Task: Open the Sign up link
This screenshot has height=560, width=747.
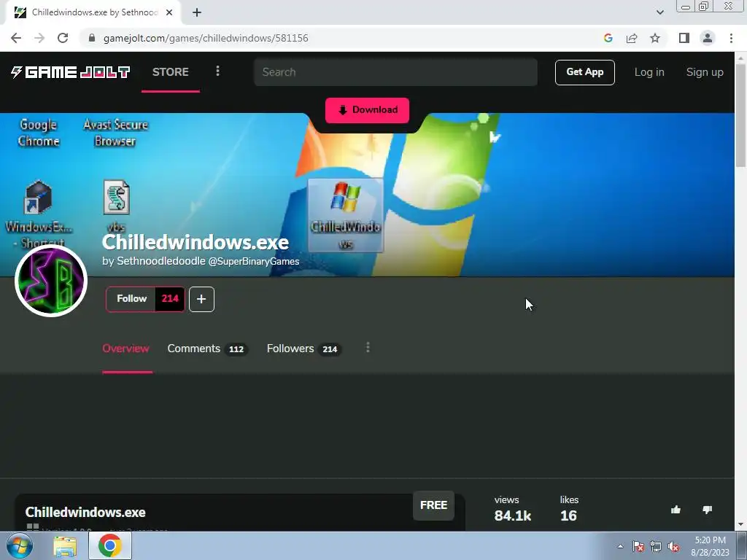Action: point(705,72)
